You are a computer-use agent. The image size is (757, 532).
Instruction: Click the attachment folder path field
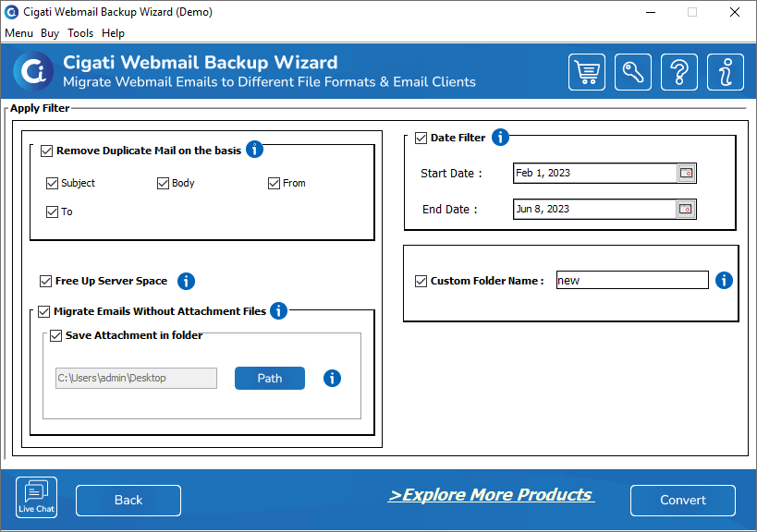click(136, 378)
